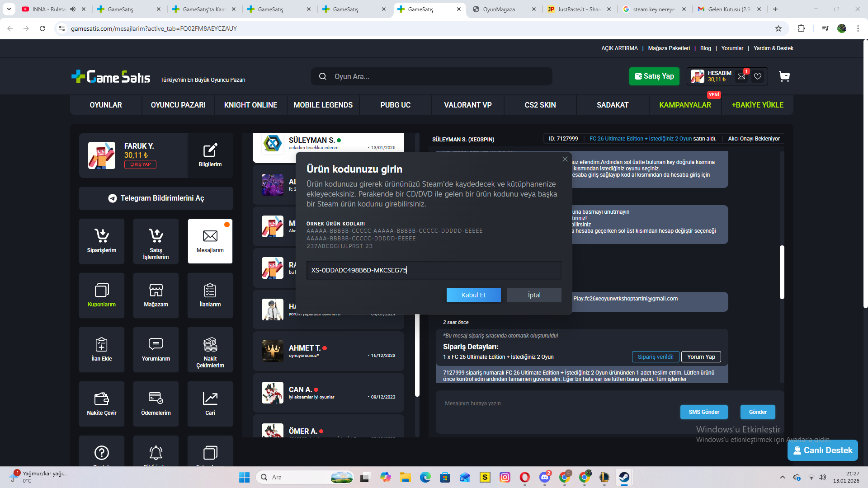Viewport: 868px width, 488px height.
Task: Open the Yorumlarım comment tile
Action: click(x=156, y=350)
